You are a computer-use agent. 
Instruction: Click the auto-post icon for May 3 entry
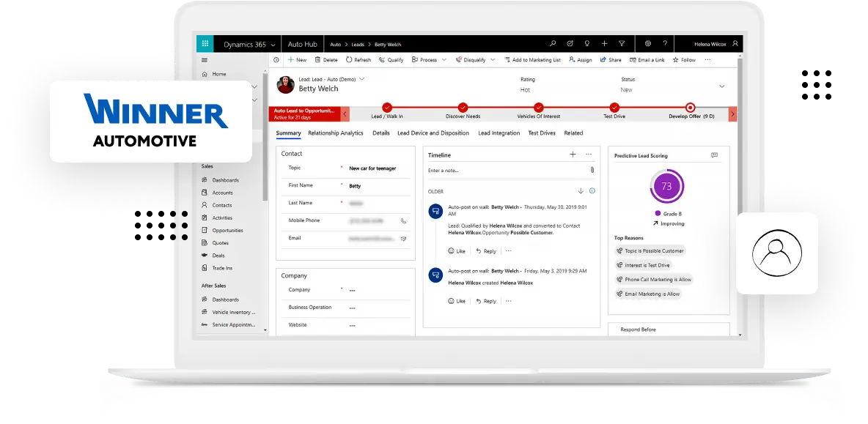pyautogui.click(x=435, y=275)
